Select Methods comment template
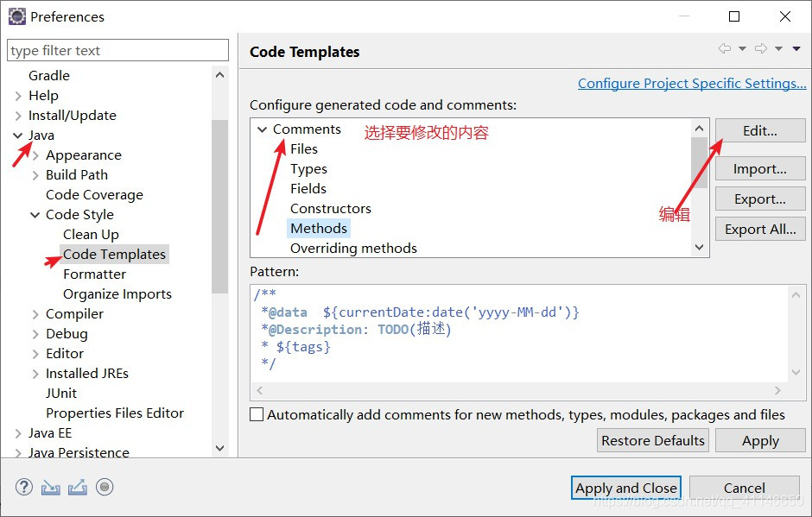812x517 pixels. tap(319, 228)
